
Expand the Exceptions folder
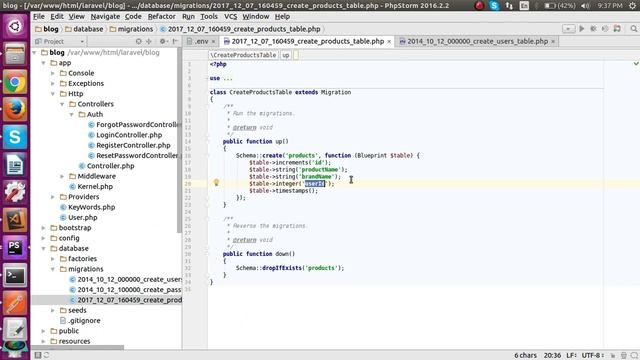(x=53, y=84)
